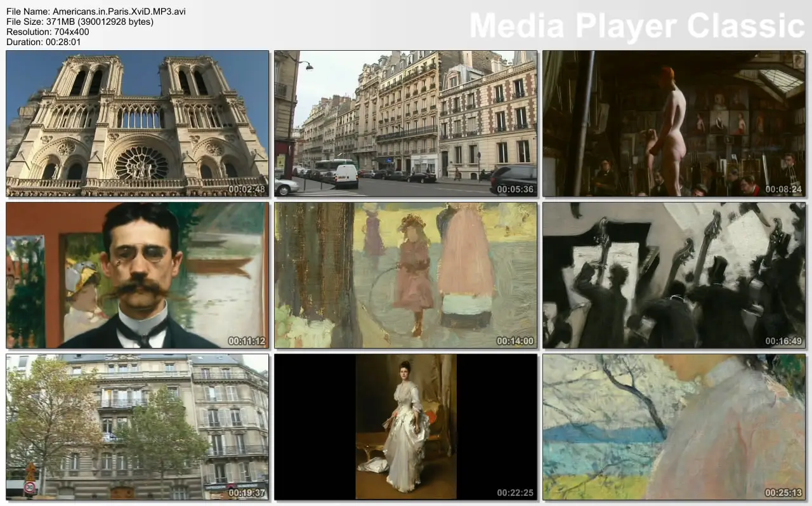
Task: Select the Haussmann building with trees thumbnail
Action: tap(137, 427)
